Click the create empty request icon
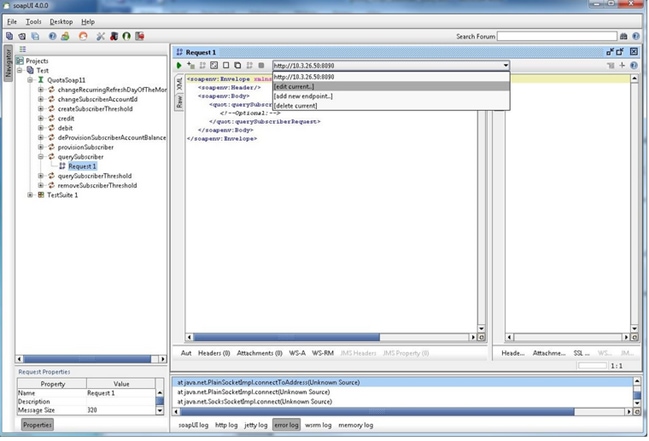Viewport: 649px width, 441px height. [226, 65]
